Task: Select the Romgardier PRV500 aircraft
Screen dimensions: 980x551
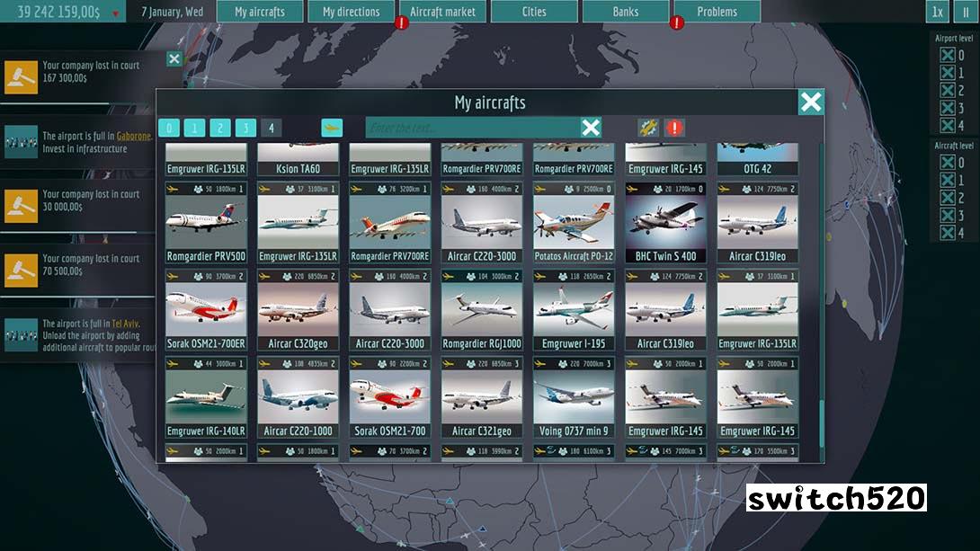Action: pyautogui.click(x=206, y=222)
